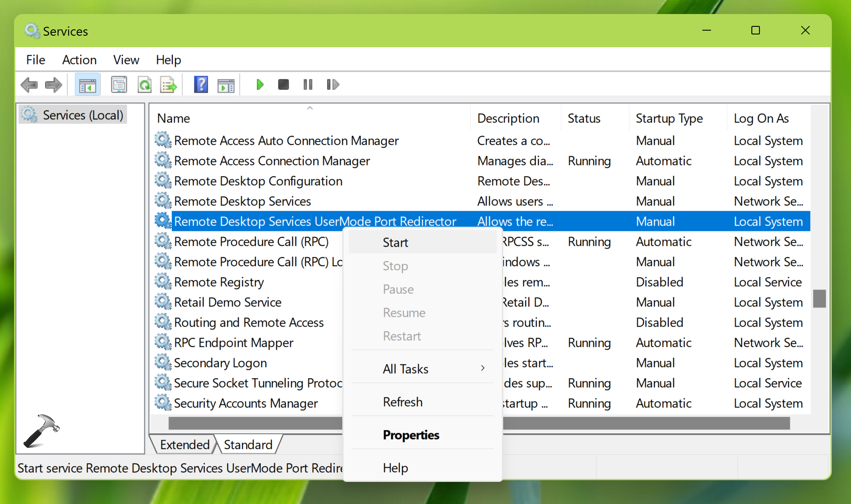The height and width of the screenshot is (504, 851).
Task: Click the Forward arrow toolbar icon
Action: 54,85
